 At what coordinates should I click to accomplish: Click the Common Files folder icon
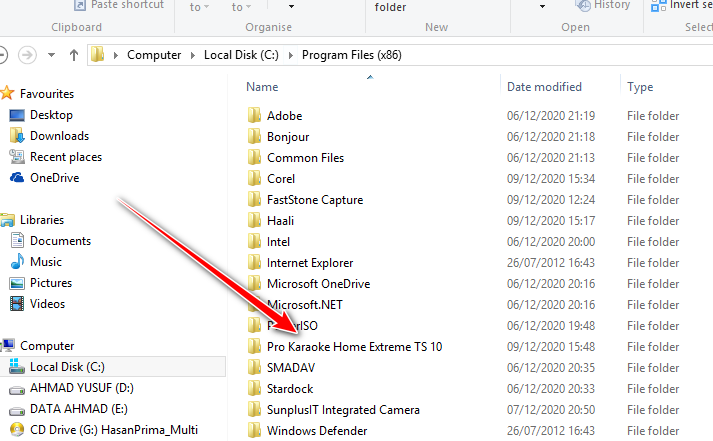(254, 157)
